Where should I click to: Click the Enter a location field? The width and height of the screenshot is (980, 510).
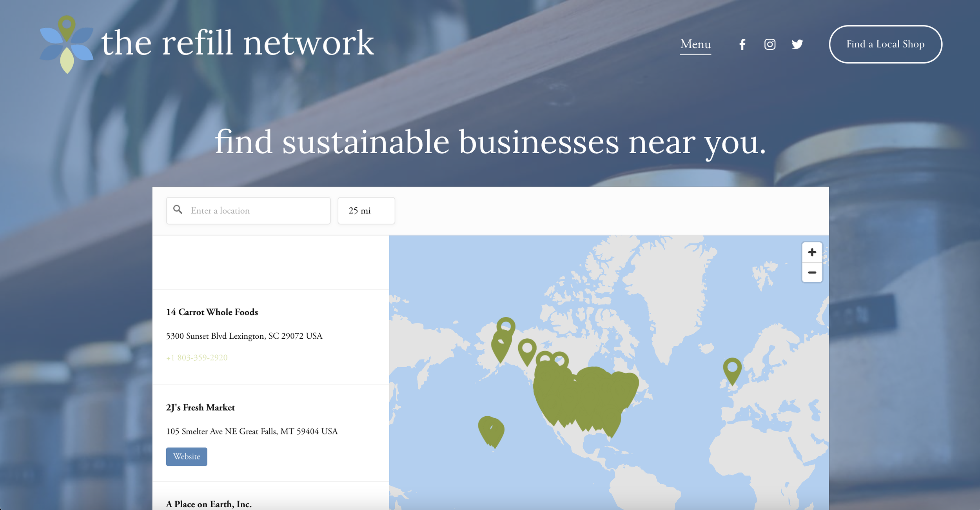click(x=247, y=211)
